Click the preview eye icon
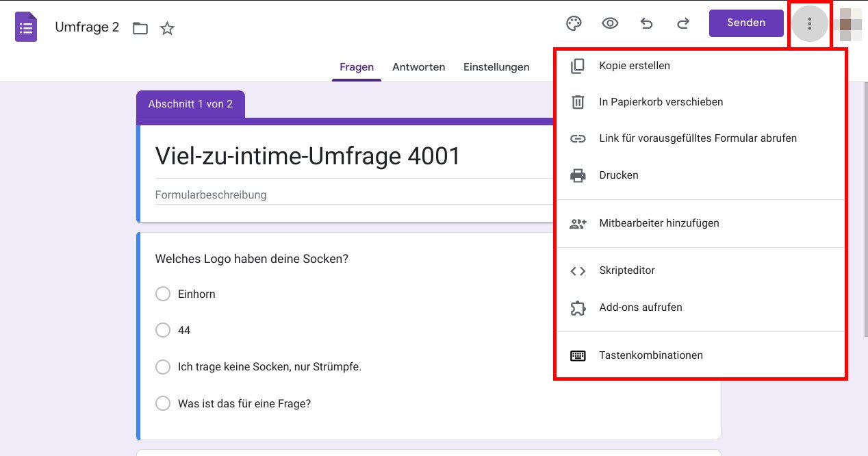Screen dimensions: 868x456 (x=610, y=23)
